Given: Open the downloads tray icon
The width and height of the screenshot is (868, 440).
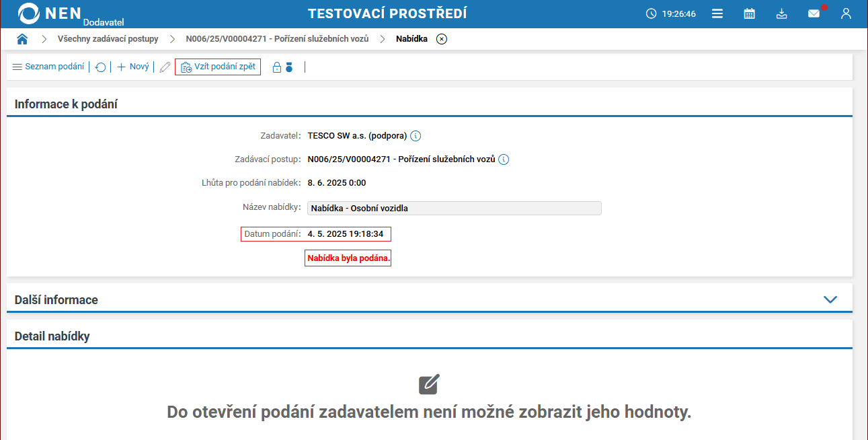Looking at the screenshot, I should [x=781, y=13].
